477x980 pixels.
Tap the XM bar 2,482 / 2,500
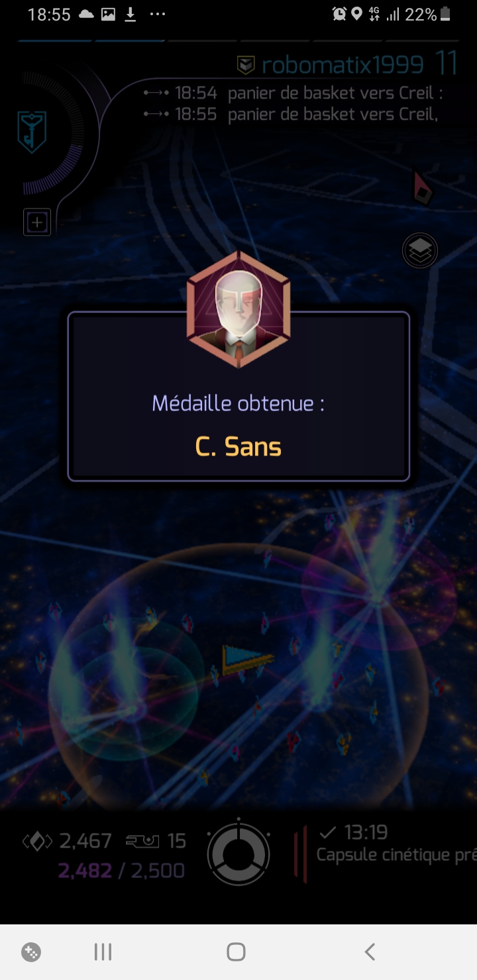121,870
